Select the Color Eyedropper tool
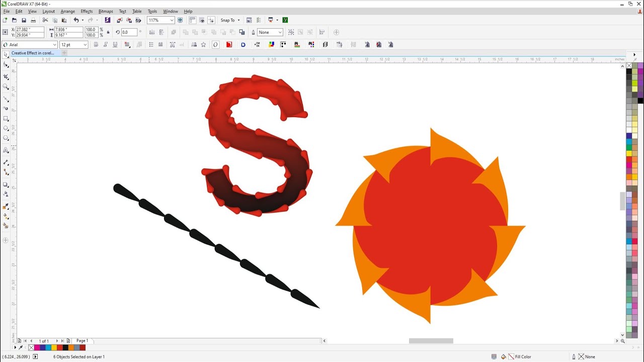Image resolution: width=644 pixels, height=362 pixels. coord(6,206)
